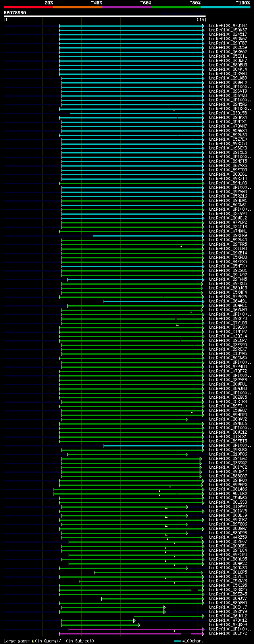
Task: Click the white query sequence ruler bar
Action: click(105, 16)
